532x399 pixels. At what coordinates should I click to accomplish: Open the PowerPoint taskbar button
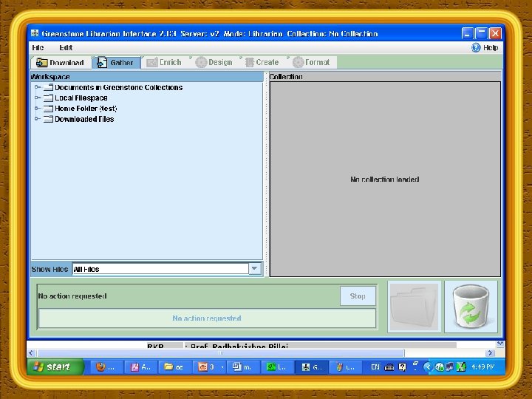tap(209, 367)
